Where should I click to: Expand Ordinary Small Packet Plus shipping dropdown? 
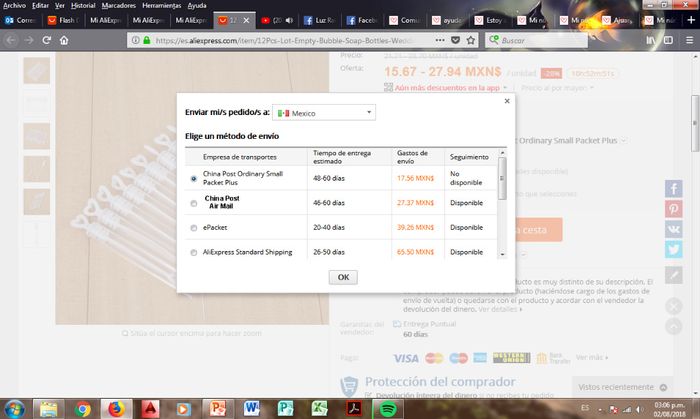click(624, 141)
